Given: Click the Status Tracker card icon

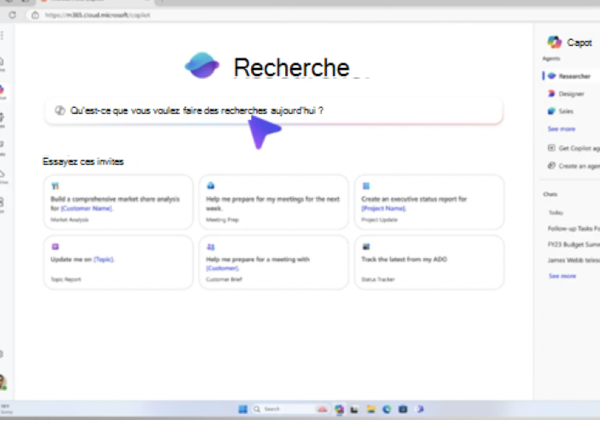Looking at the screenshot, I should tap(366, 247).
